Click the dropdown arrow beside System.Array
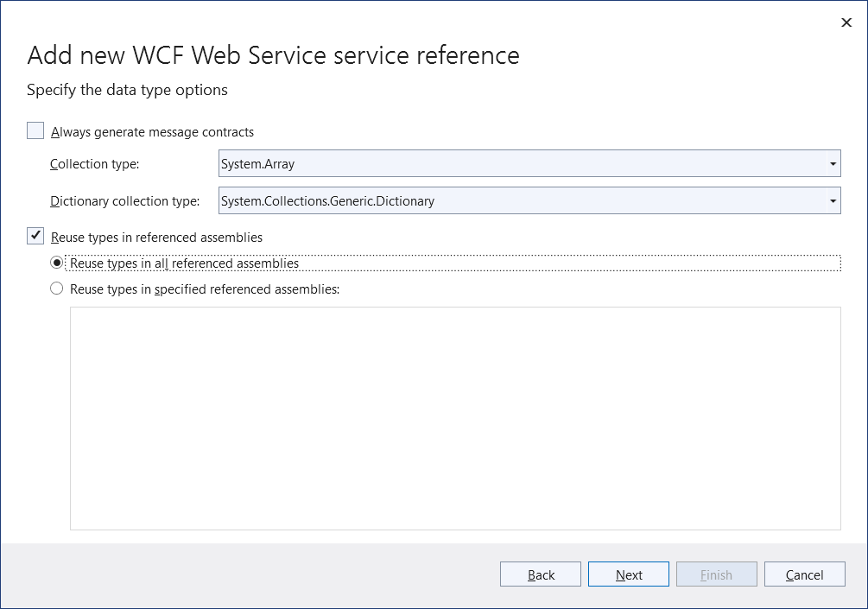Image resolution: width=868 pixels, height=609 pixels. [x=834, y=163]
